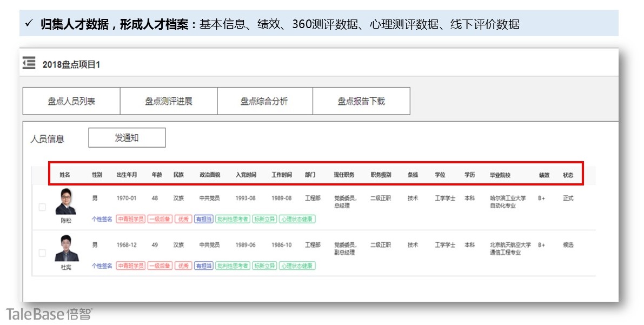
Task: Collapse the sidebar with the menu indent icon
Action: pos(29,63)
